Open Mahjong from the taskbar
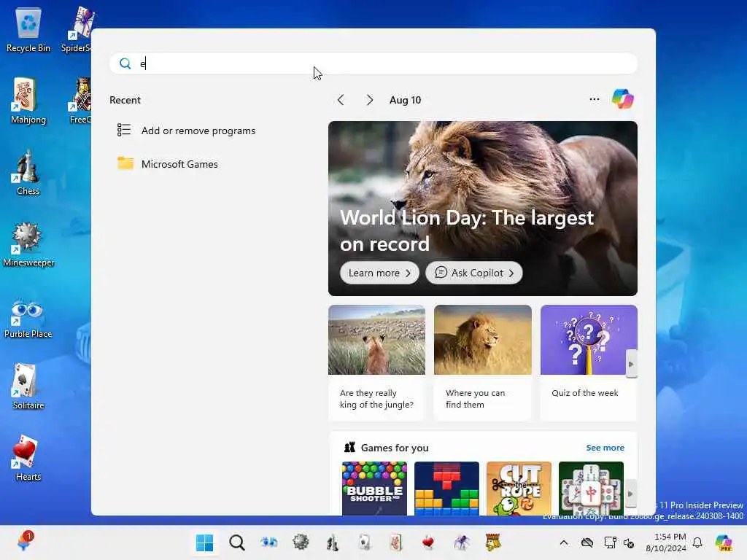 [x=396, y=542]
